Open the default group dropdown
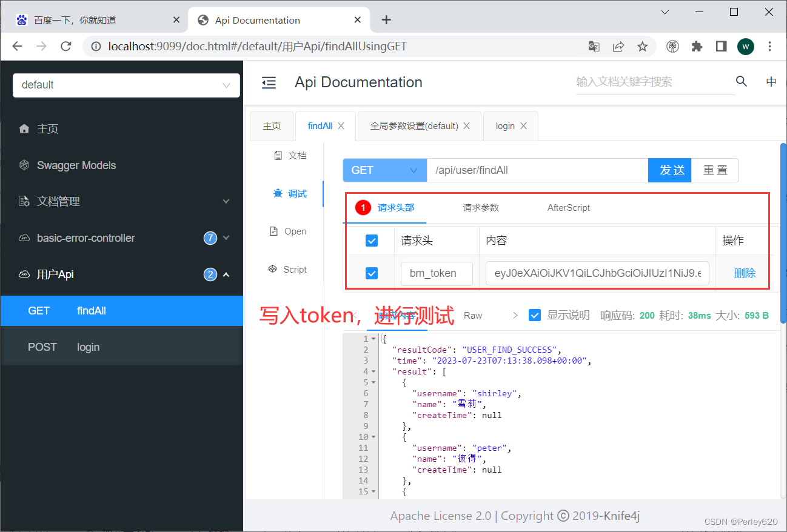787x532 pixels. tap(126, 85)
